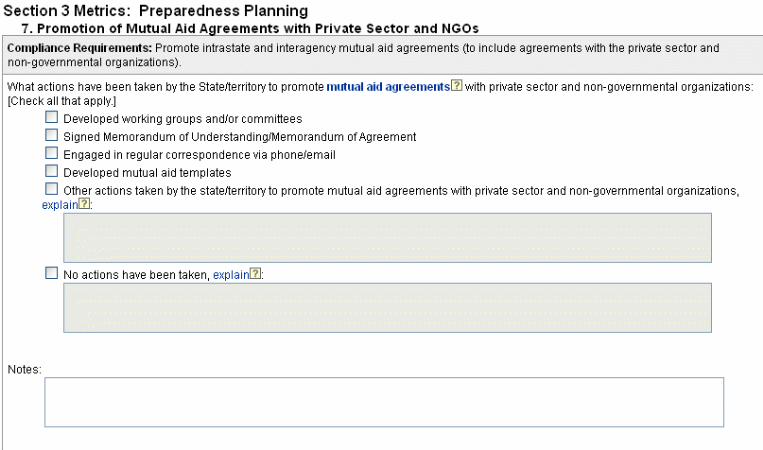Click explain link under Other actions option
This screenshot has height=450, width=763.
(59, 204)
